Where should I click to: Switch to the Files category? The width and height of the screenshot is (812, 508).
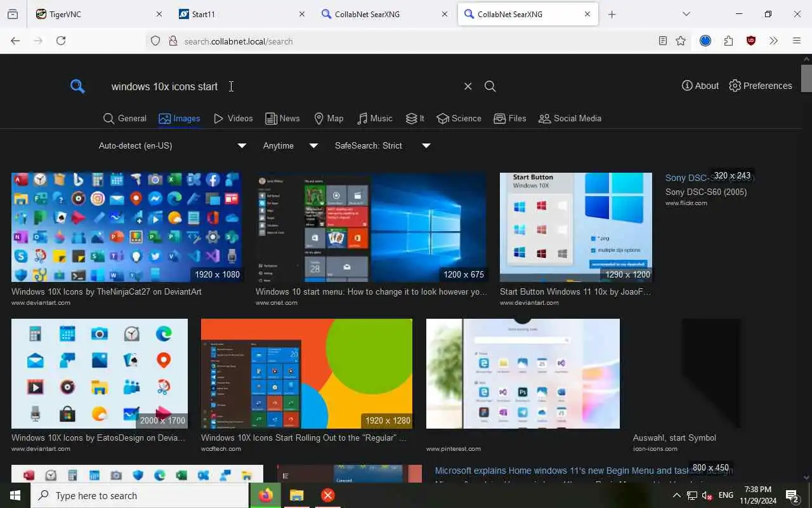tap(510, 119)
